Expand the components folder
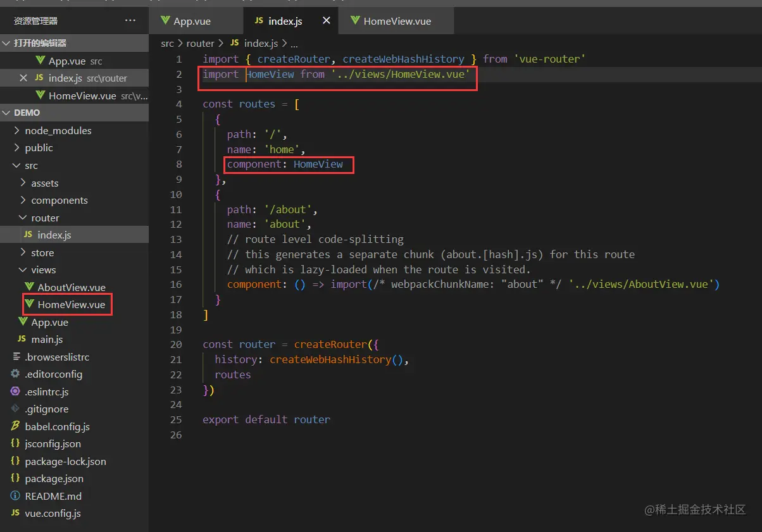 [23, 200]
